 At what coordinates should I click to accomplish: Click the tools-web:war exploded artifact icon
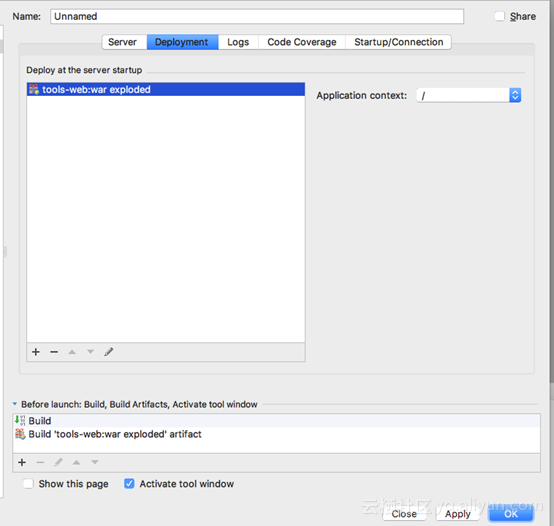coord(34,89)
